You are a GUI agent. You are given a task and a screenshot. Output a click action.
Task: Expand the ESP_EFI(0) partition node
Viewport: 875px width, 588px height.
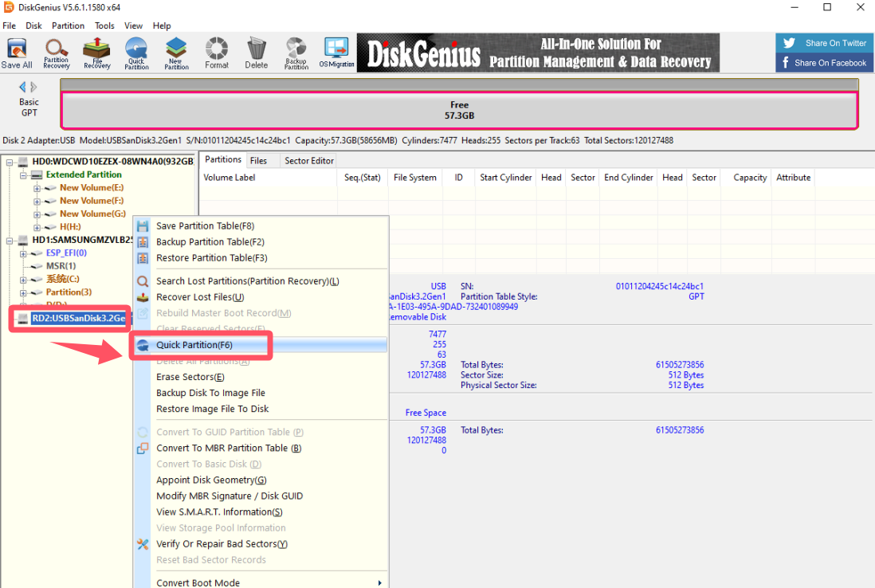[x=23, y=253]
